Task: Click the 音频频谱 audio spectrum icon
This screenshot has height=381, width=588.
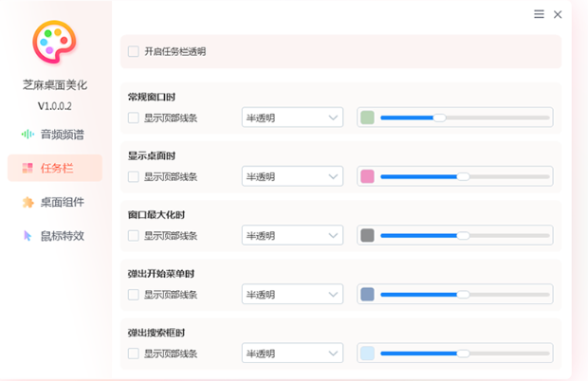Action: click(x=28, y=135)
